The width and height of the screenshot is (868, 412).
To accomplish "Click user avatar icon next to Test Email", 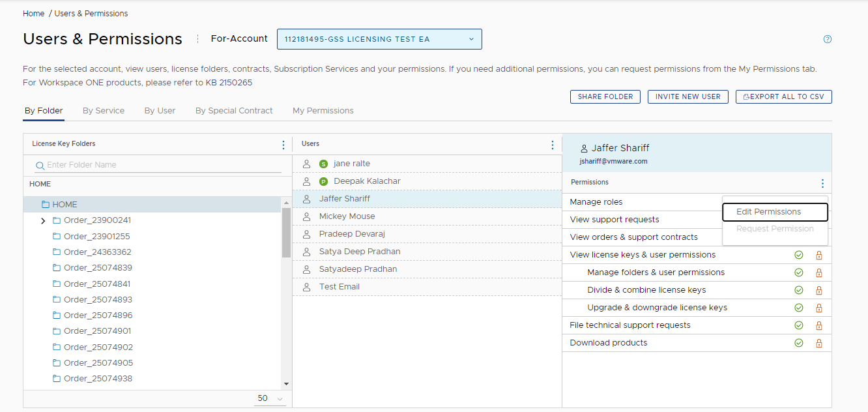I will click(306, 287).
